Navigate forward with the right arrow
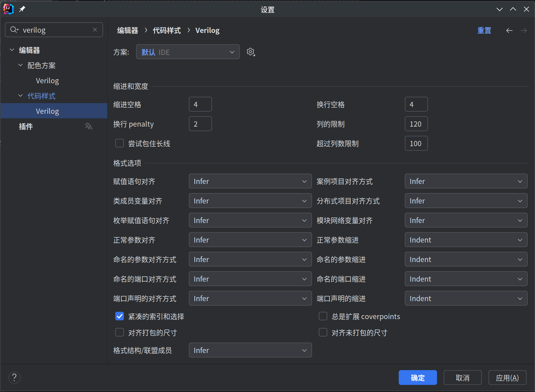The width and height of the screenshot is (535, 392). (x=524, y=31)
